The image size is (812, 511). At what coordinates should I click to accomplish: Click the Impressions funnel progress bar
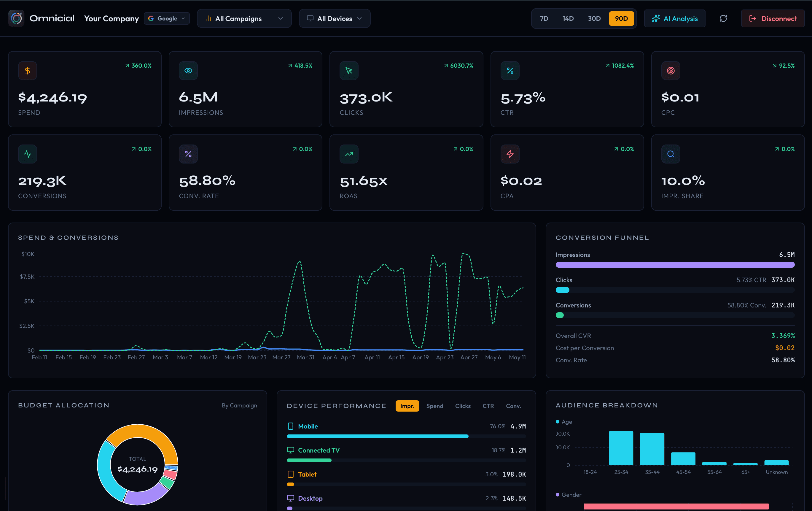pyautogui.click(x=675, y=265)
